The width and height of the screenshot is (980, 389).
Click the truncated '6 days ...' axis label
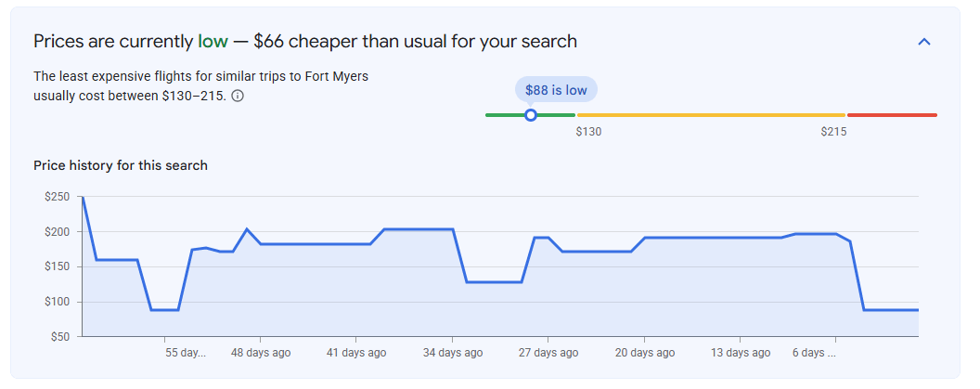coord(814,353)
